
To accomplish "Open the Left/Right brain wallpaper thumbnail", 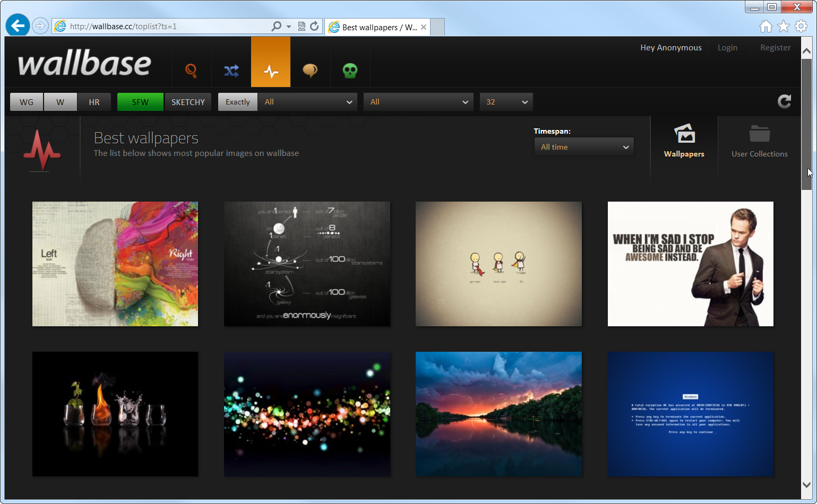I will tap(115, 264).
